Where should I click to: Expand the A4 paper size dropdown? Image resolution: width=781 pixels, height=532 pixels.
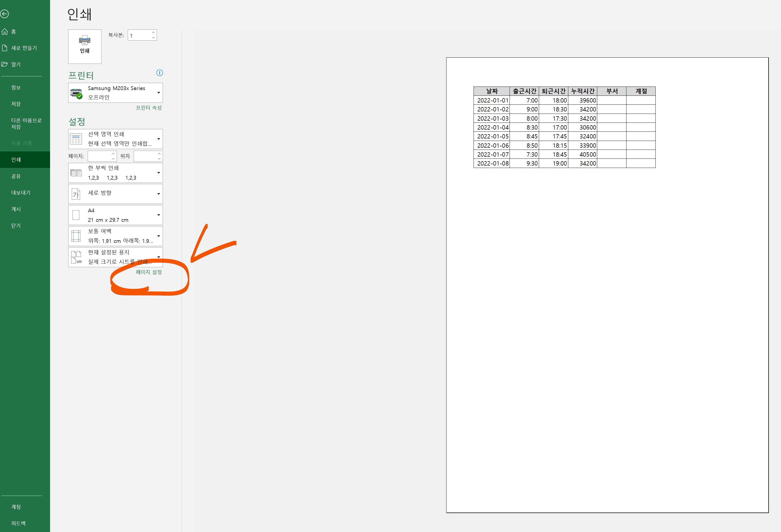(x=159, y=215)
